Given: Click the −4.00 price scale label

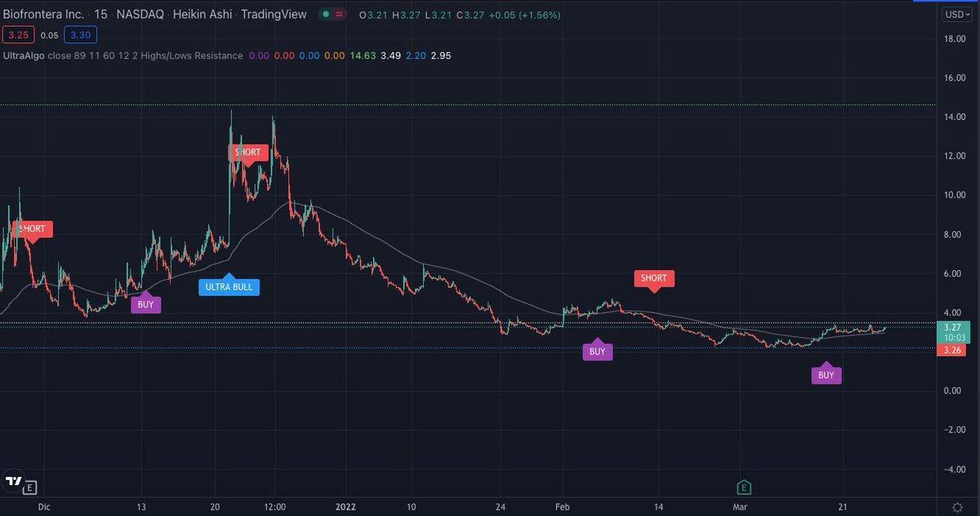Looking at the screenshot, I should point(955,469).
